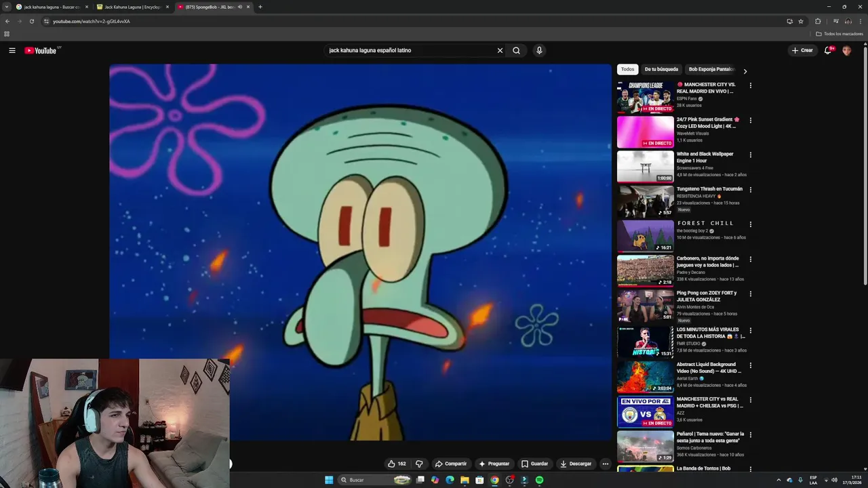Open options for the 24/7 Pink Sunset Gradient video

tap(750, 121)
